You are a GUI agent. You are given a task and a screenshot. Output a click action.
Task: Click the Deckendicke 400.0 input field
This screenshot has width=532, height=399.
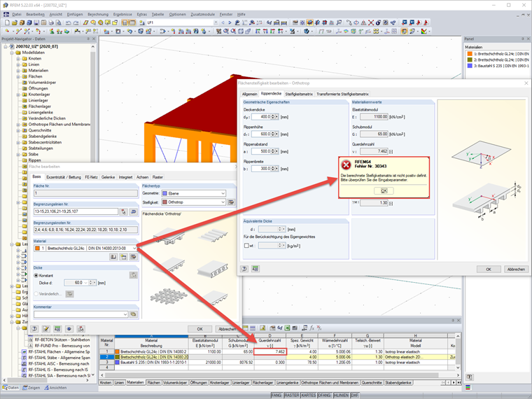click(261, 117)
